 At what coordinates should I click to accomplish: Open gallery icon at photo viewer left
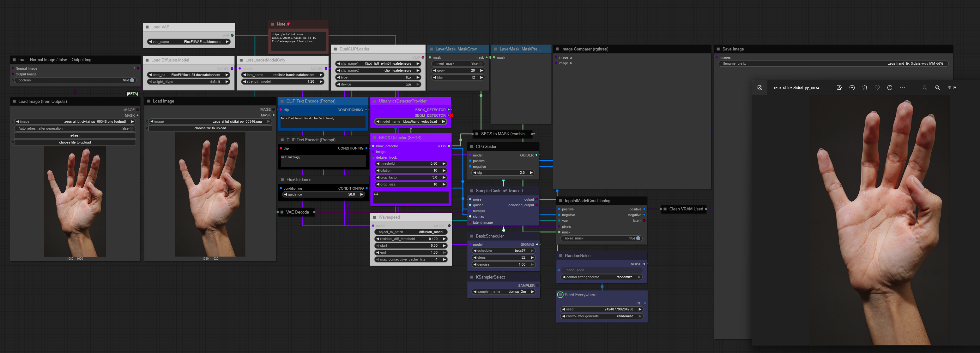pos(759,88)
